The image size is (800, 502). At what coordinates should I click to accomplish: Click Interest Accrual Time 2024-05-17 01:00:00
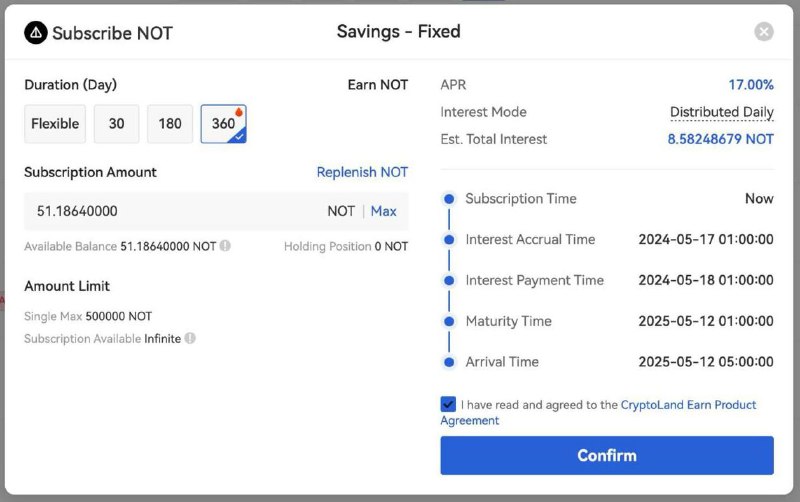coord(706,239)
